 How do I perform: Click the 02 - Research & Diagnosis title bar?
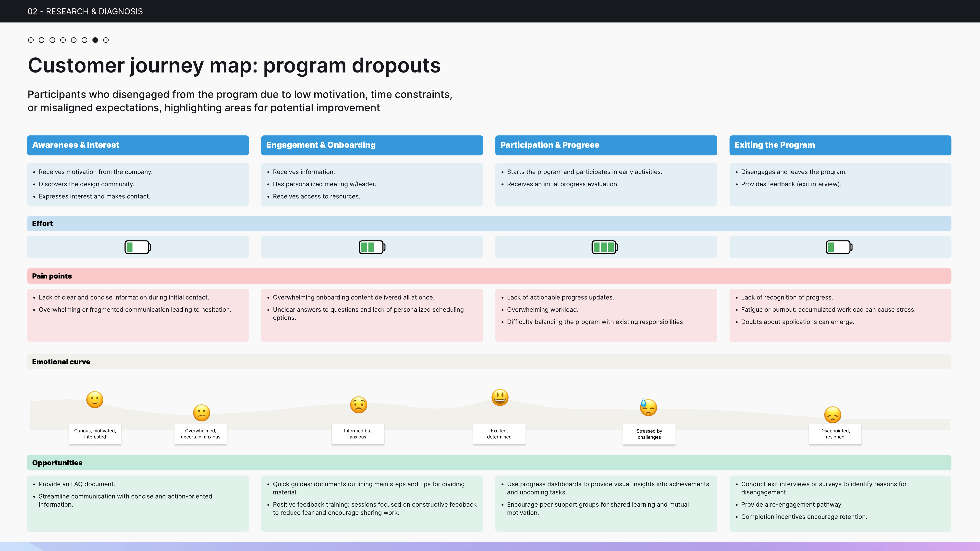click(x=85, y=11)
